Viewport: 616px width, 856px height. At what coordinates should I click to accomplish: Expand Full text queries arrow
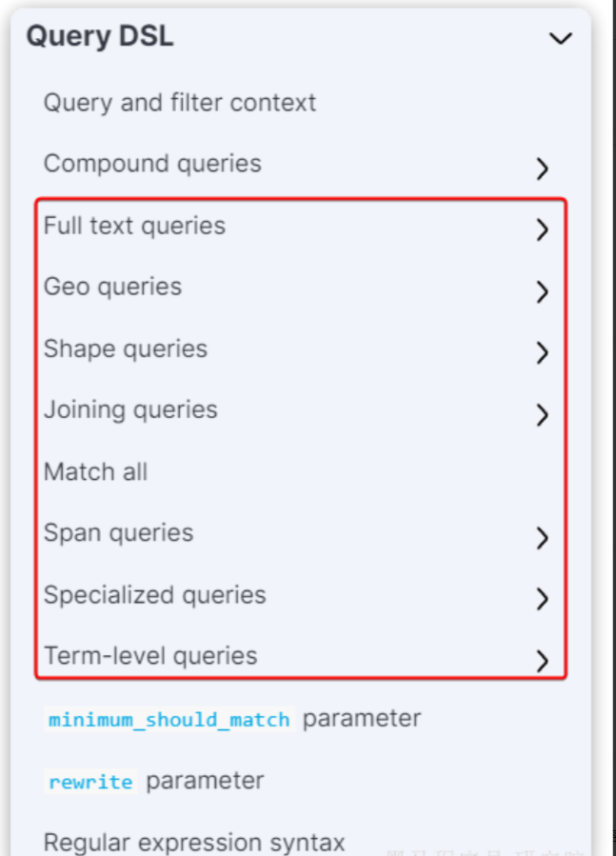coord(542,229)
